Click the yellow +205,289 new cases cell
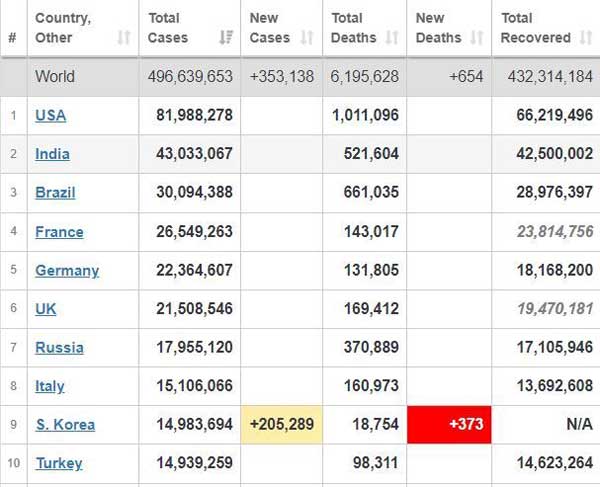This screenshot has width=600, height=487. [x=281, y=425]
